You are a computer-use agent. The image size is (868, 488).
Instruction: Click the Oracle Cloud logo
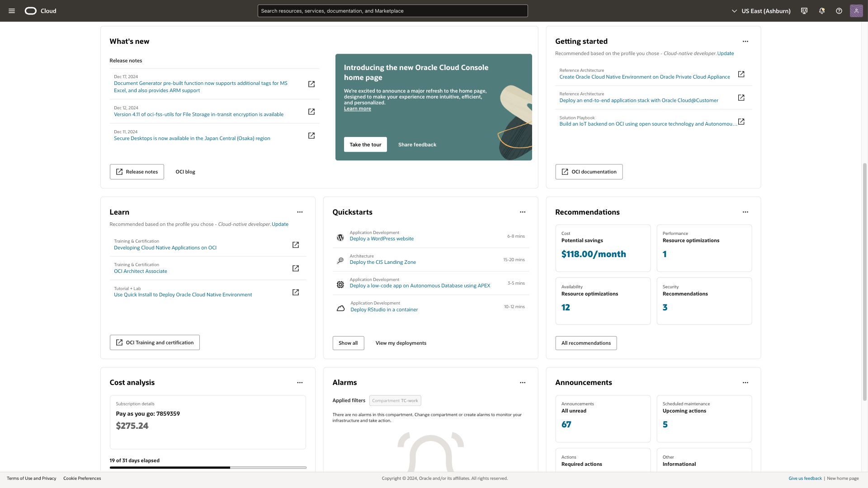click(31, 11)
